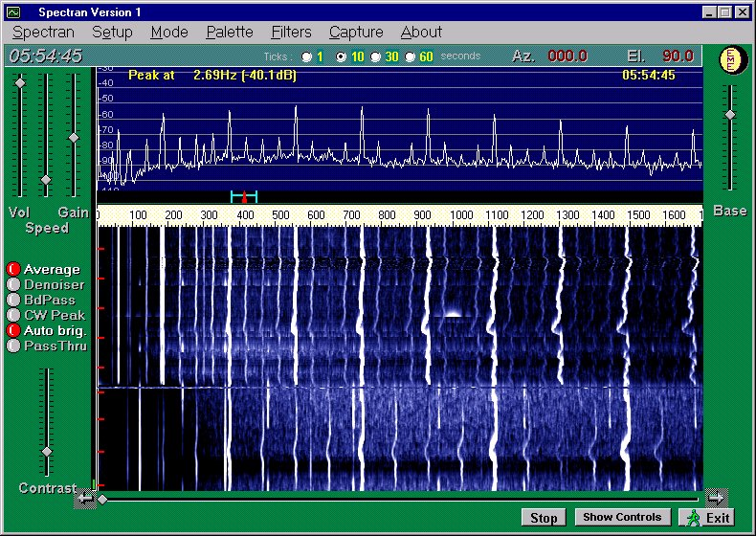Toggle the Average option on
The height and width of the screenshot is (536, 756).
click(x=13, y=270)
